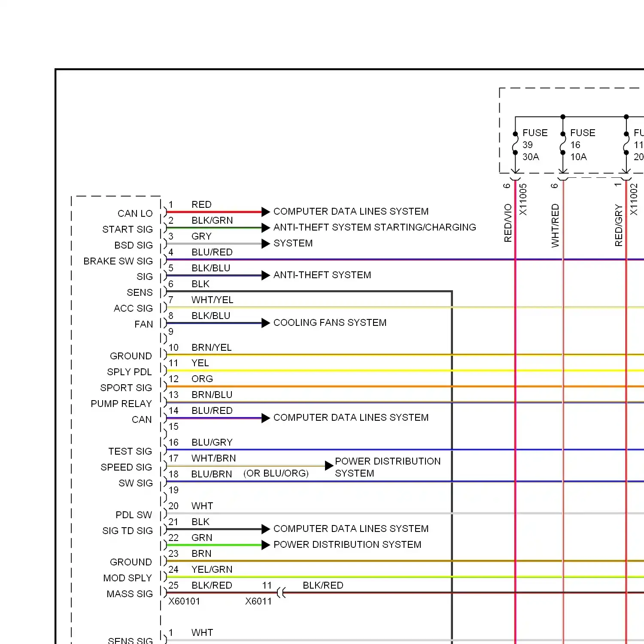Select the RED/GRY vertical wire label
The width and height of the screenshot is (644, 644).
(x=619, y=225)
